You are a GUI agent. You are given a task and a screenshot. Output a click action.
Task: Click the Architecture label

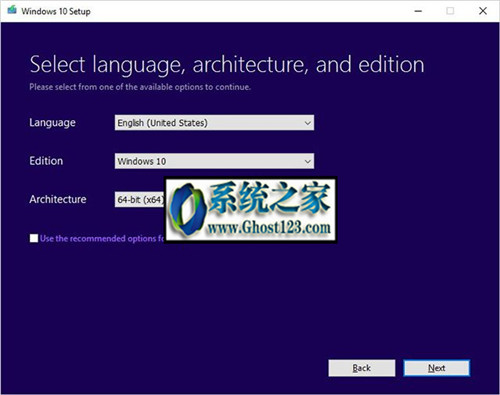tap(58, 199)
